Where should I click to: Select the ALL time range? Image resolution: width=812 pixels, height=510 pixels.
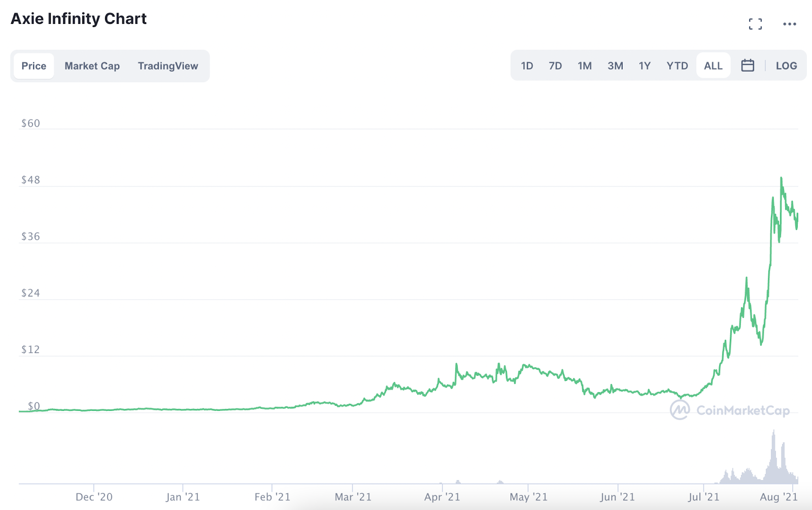[x=713, y=66]
